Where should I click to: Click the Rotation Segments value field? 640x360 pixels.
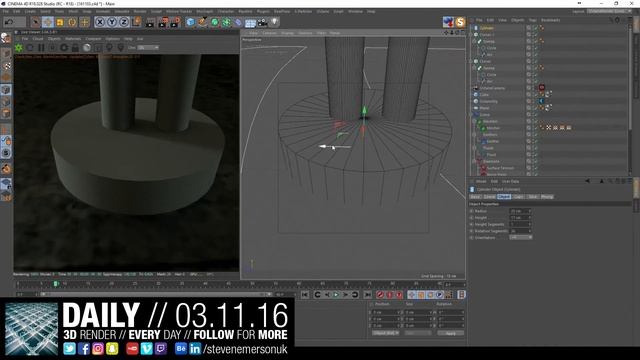point(520,231)
